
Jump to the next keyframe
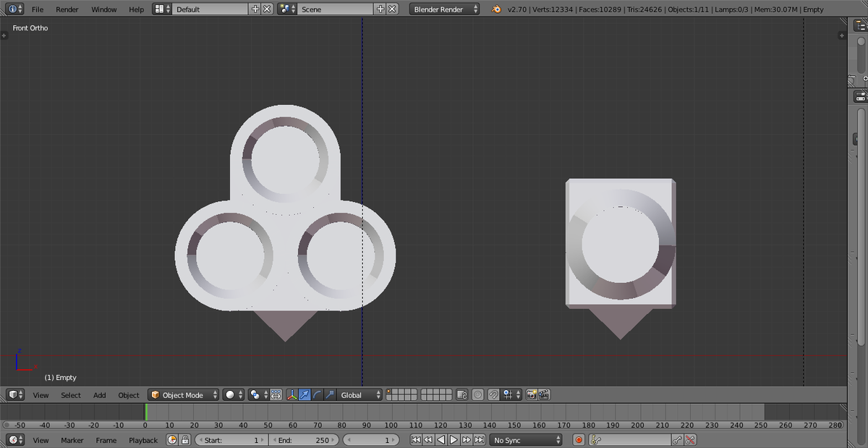pos(466,440)
